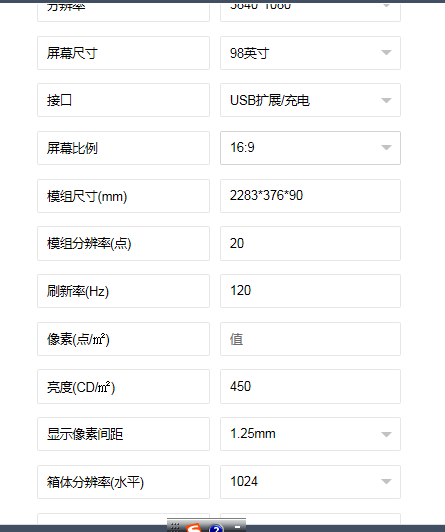Minimize the language bar
This screenshot has width=445, height=532.
click(x=237, y=527)
